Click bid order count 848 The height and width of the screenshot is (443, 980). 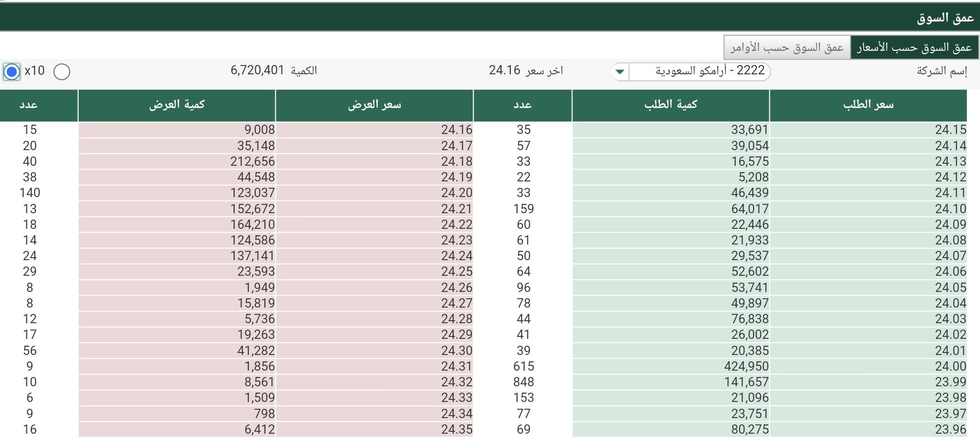tap(523, 382)
